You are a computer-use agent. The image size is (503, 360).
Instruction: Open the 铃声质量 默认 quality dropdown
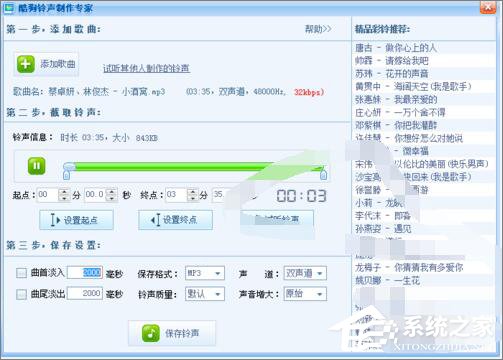tap(205, 294)
